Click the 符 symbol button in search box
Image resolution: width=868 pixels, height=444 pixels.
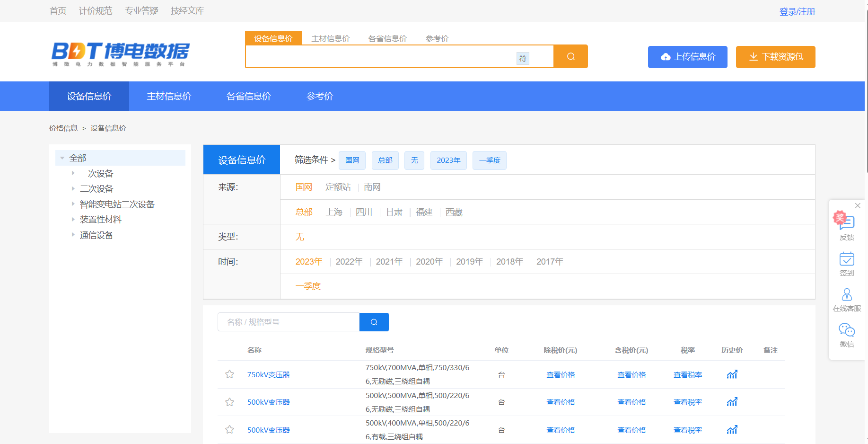(523, 58)
